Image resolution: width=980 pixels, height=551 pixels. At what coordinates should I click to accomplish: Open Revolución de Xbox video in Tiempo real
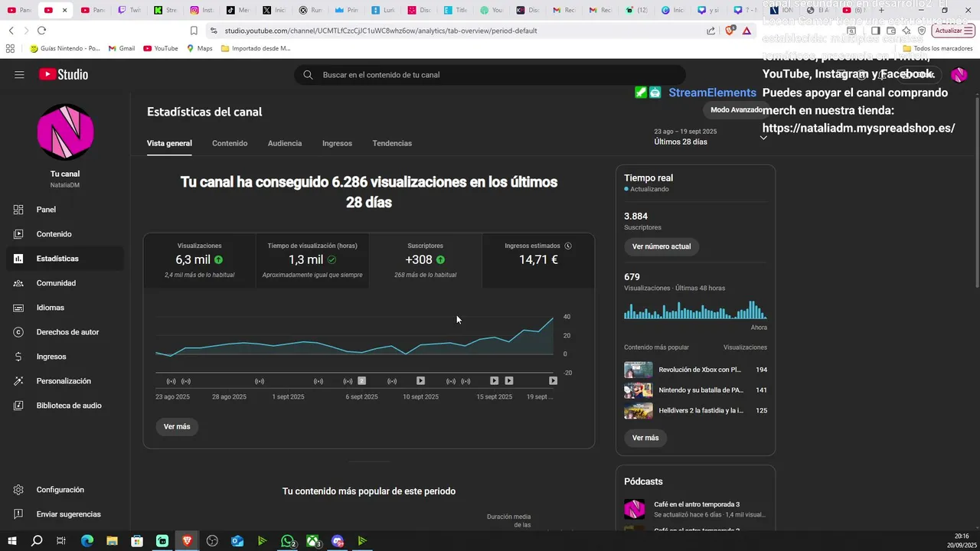coord(695,370)
